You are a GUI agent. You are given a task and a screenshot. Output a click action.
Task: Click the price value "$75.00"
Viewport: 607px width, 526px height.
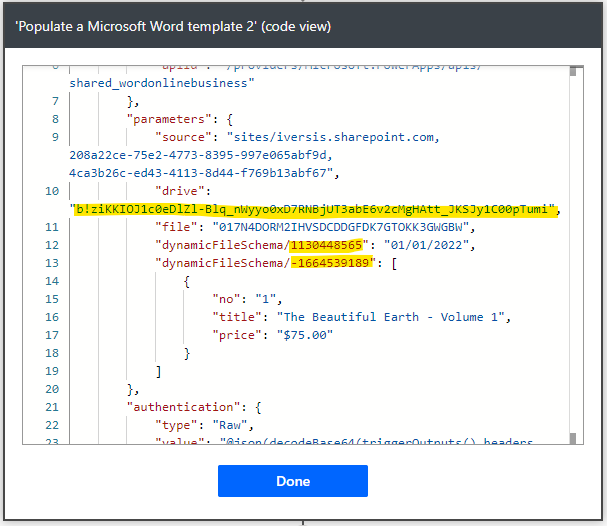point(305,335)
